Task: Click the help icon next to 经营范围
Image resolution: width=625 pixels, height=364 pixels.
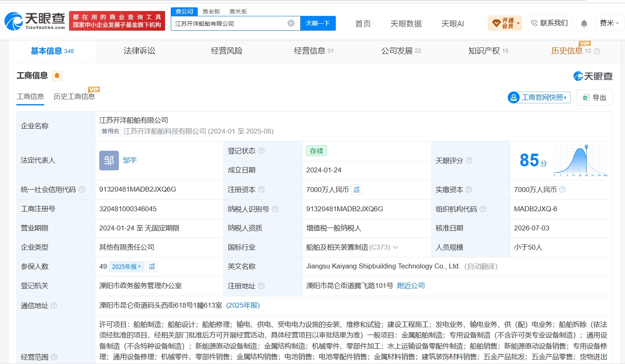Action: (x=54, y=357)
